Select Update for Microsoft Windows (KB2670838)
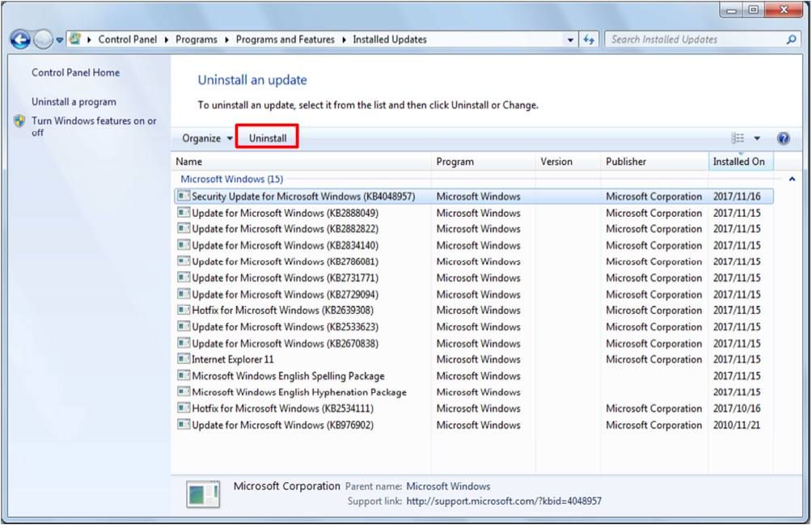Viewport: 812px width, 525px height. pos(474,343)
